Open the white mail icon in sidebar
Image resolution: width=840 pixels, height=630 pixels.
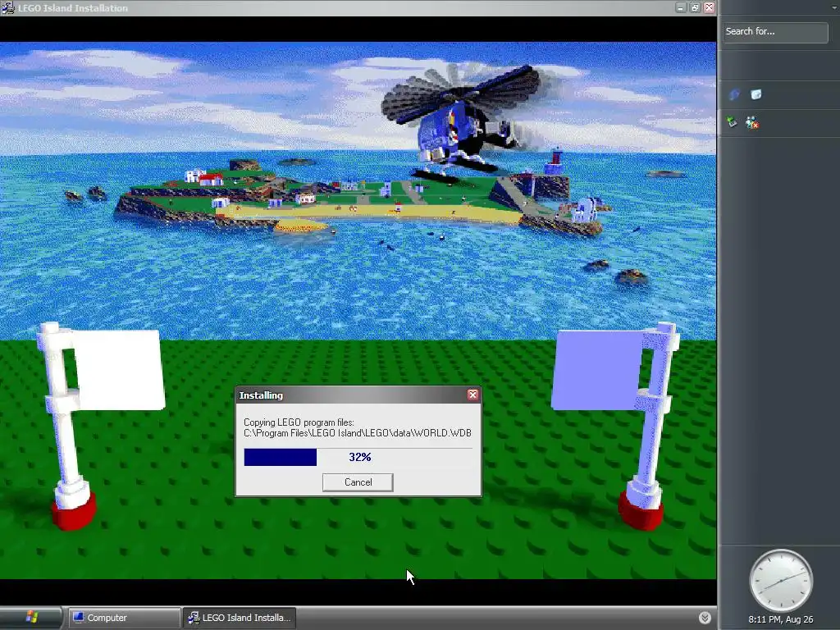pos(756,95)
